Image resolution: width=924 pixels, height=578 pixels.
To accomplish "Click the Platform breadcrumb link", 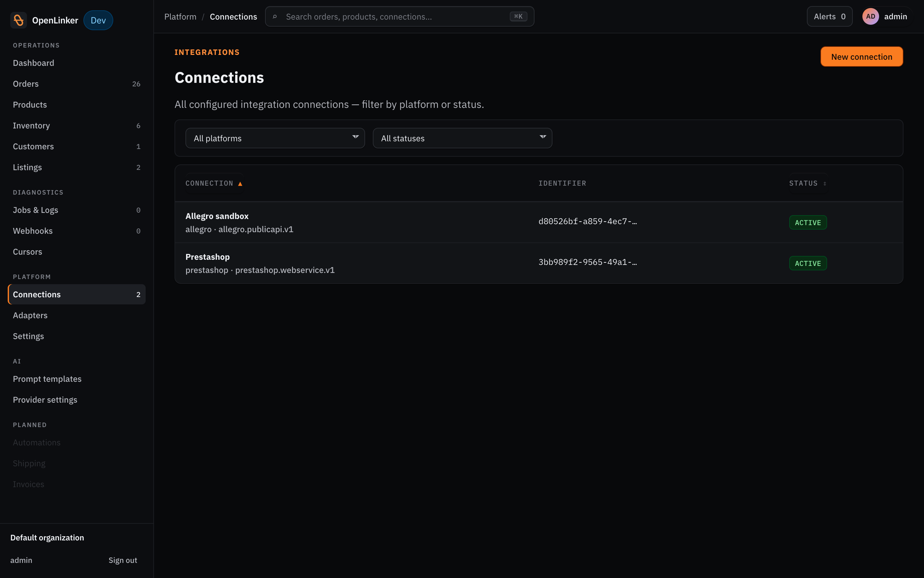I will click(180, 17).
